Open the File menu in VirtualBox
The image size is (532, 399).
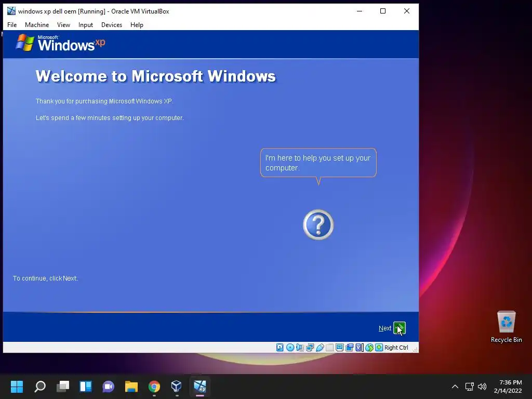[x=12, y=25]
